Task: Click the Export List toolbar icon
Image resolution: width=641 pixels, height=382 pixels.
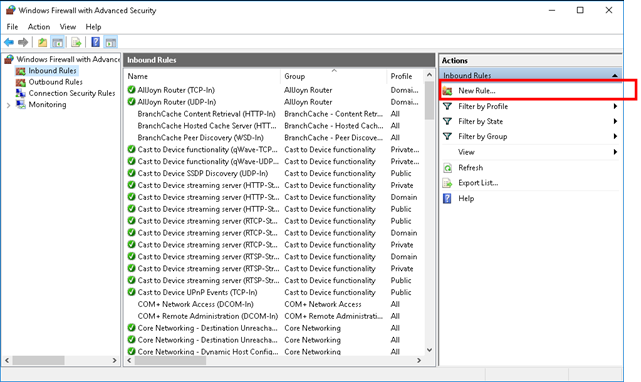Action: [x=76, y=42]
